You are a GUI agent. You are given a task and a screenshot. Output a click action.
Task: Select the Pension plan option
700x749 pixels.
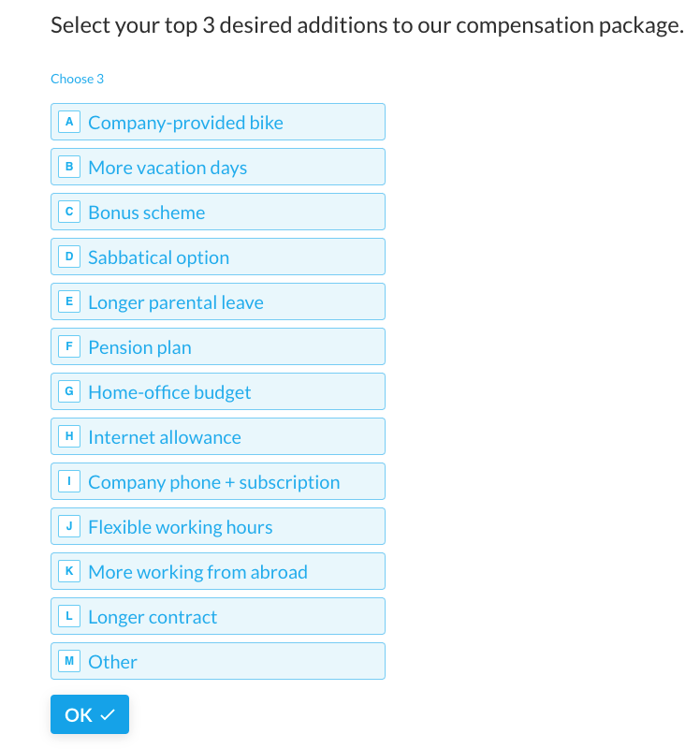(217, 347)
